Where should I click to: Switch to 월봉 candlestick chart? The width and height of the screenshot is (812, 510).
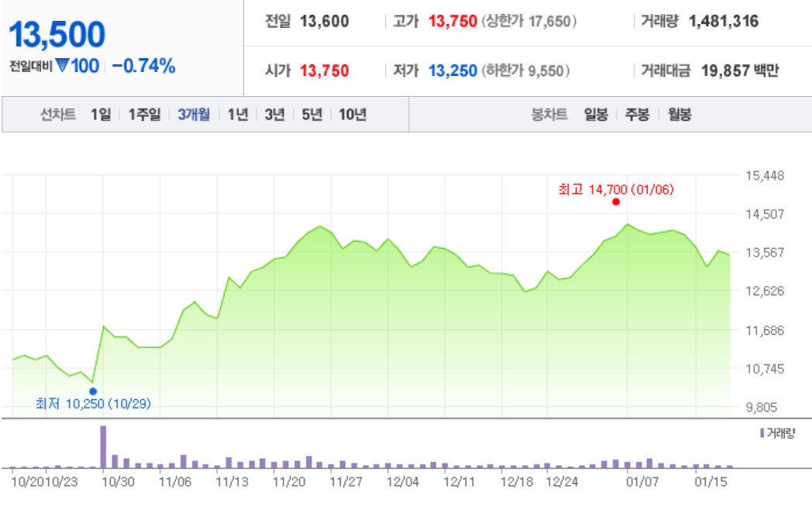tap(680, 114)
